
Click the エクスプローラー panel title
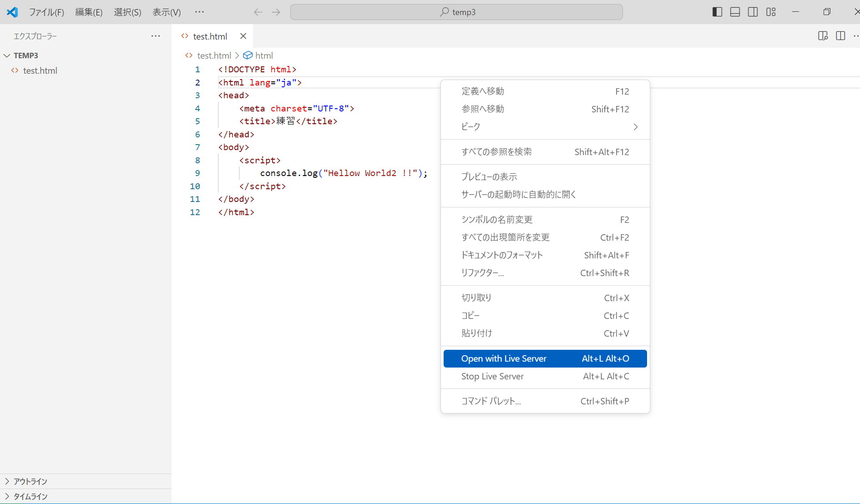click(x=35, y=36)
